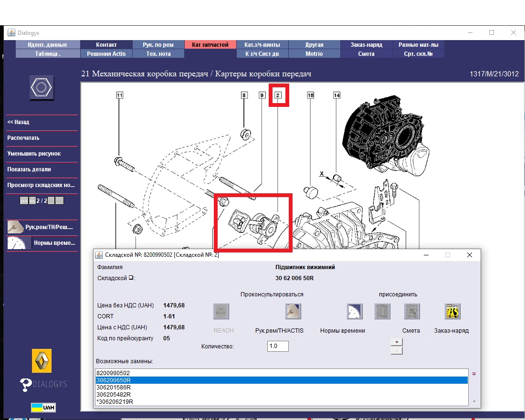Open the Решения Actis tab
The width and height of the screenshot is (525, 420).
coord(106,53)
